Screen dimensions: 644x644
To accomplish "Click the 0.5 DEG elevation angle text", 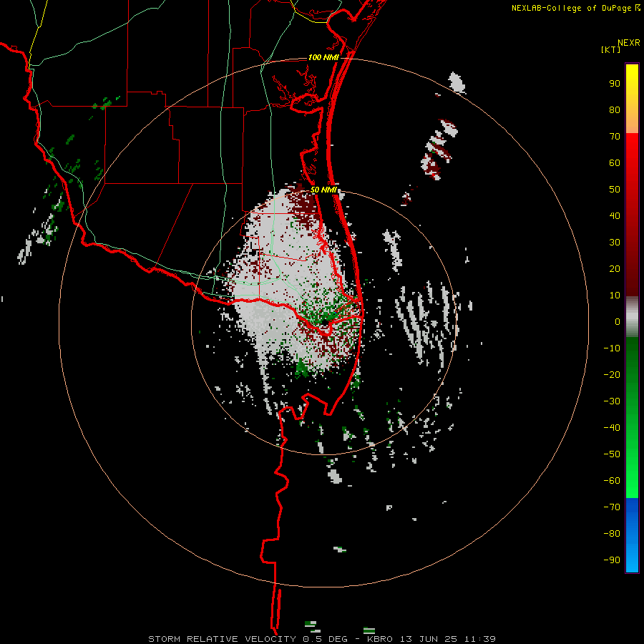I will (x=325, y=639).
